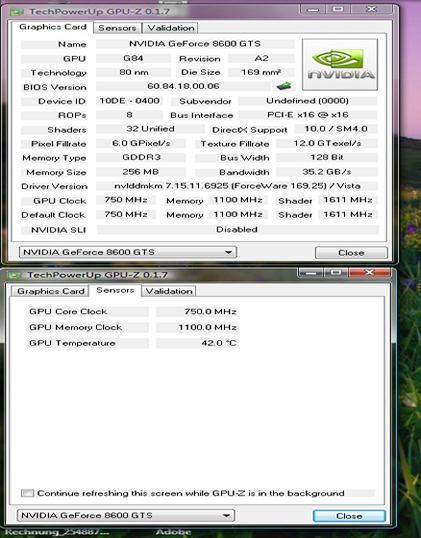Click the GPU field showing G84
The image size is (421, 538).
(133, 58)
